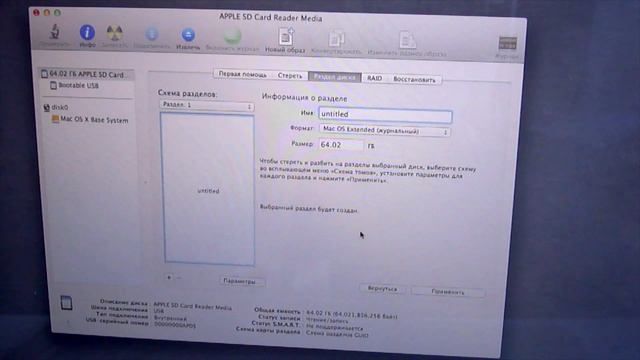
Task: Click the Burn radiation-symbol toolbar icon
Action: tap(115, 33)
